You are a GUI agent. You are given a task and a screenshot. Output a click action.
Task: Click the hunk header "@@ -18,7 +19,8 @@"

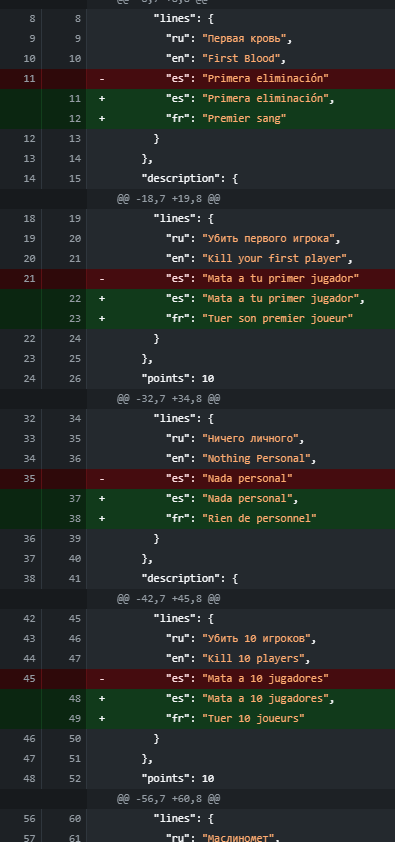[169, 199]
